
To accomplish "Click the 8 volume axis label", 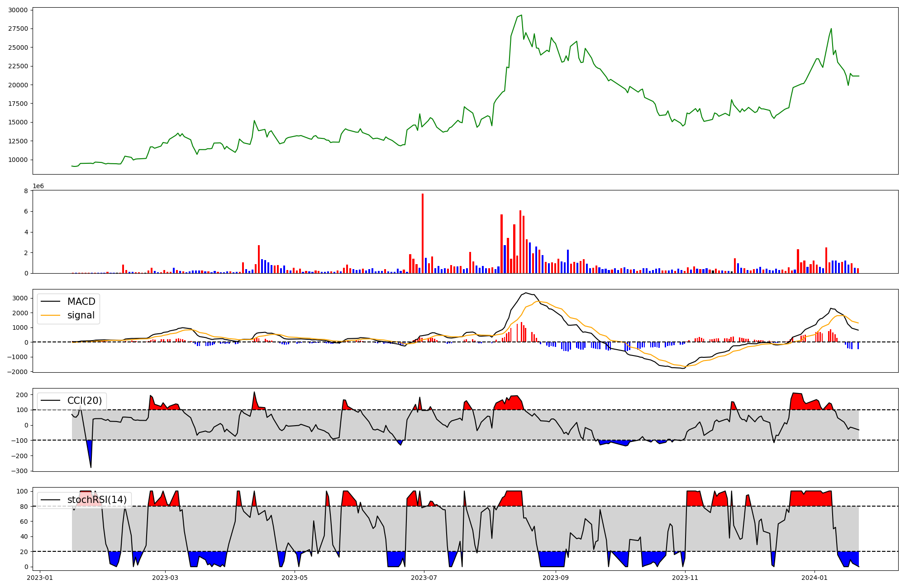I will pyautogui.click(x=26, y=191).
